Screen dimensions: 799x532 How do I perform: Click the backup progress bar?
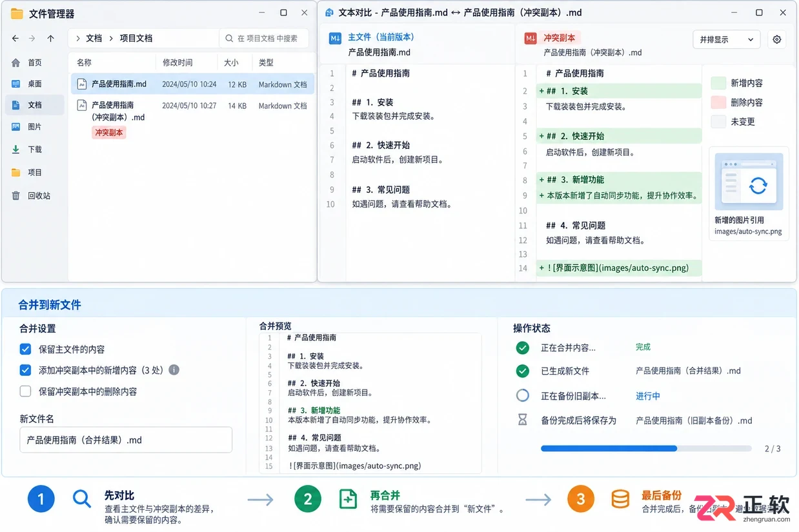coord(646,448)
